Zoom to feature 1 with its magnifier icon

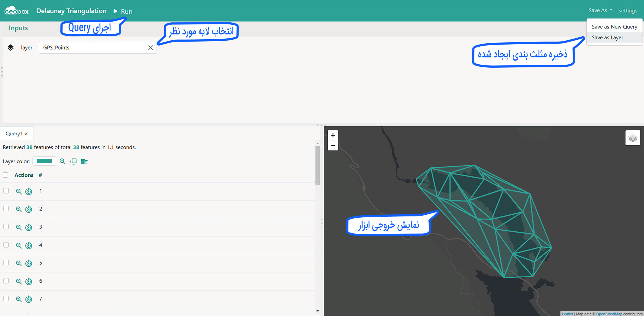(x=19, y=191)
